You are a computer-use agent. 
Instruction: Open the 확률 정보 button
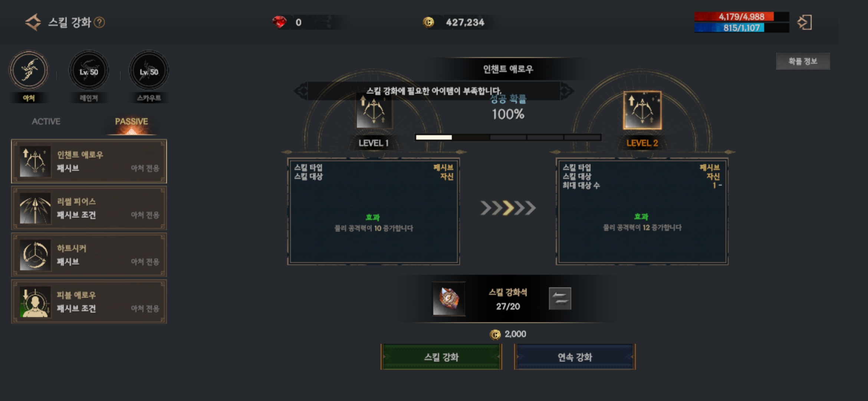(x=803, y=61)
